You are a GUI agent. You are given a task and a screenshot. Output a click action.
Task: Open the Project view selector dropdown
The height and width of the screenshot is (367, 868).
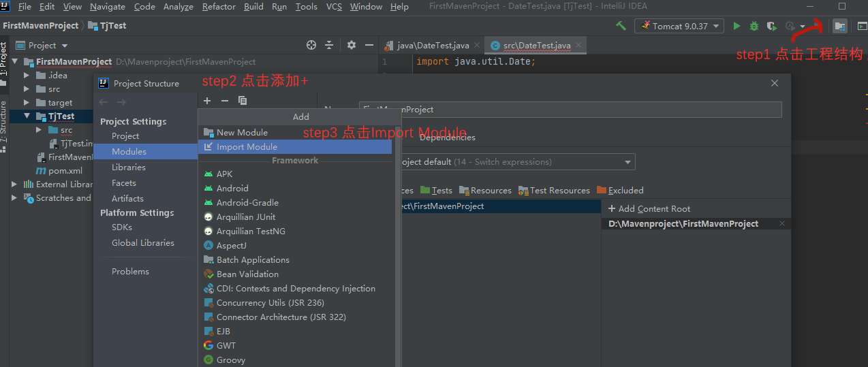pyautogui.click(x=42, y=45)
